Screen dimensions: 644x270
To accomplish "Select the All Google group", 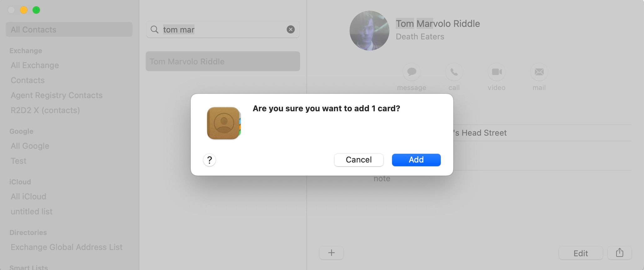I will point(30,146).
